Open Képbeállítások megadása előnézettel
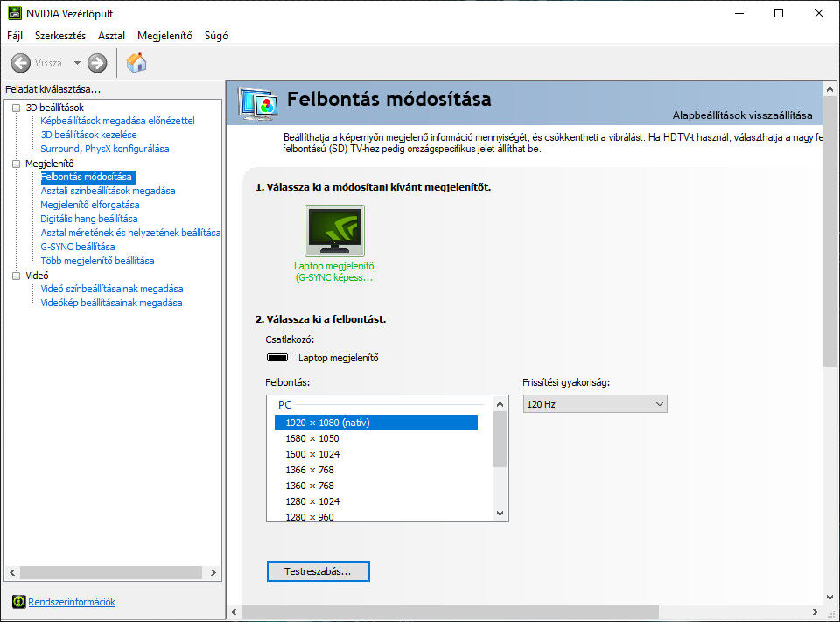Image resolution: width=840 pixels, height=622 pixels. pos(117,121)
